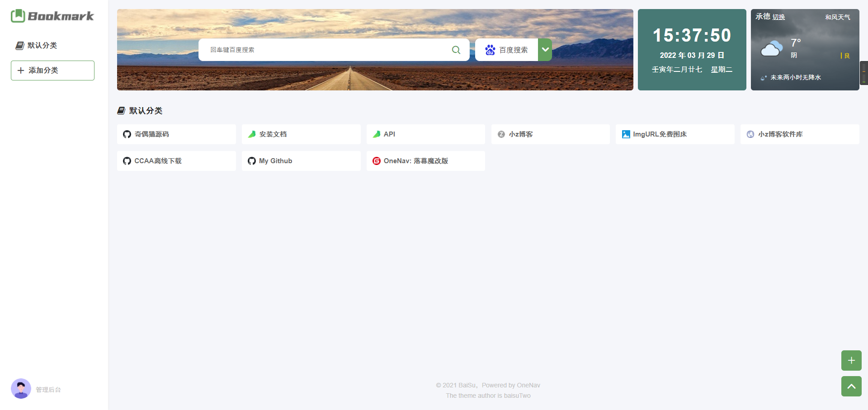Click the 默认分类 section heading
868x410 pixels.
(x=146, y=111)
